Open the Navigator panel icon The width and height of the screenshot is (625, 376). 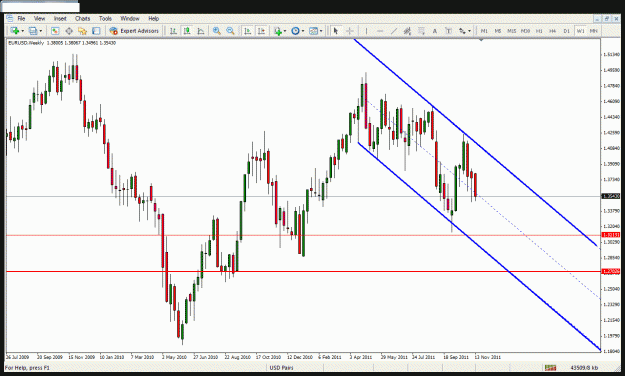(83, 31)
